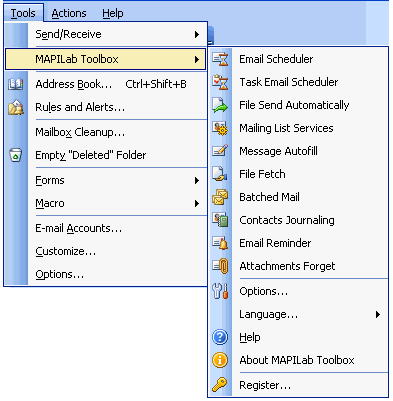This screenshot has height=401, width=393.
Task: Click the Mailing List Services gear icon
Action: [x=220, y=128]
